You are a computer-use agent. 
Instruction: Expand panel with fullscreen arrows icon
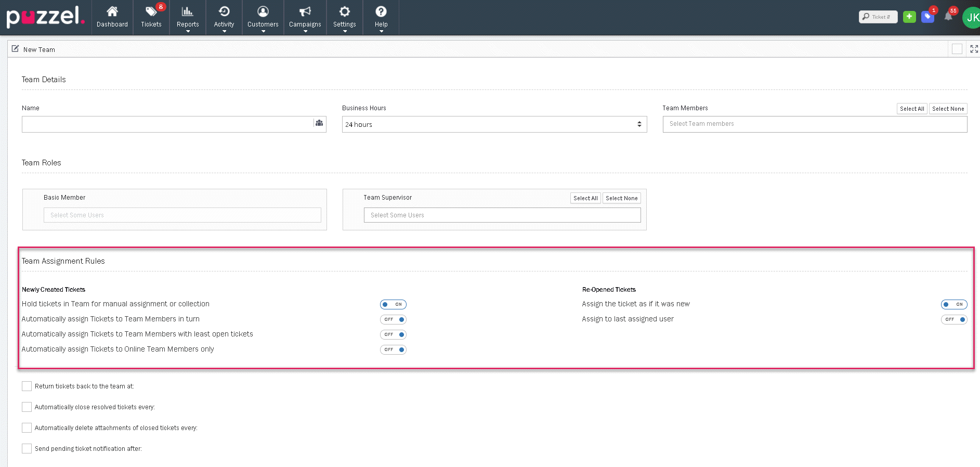pyautogui.click(x=974, y=49)
